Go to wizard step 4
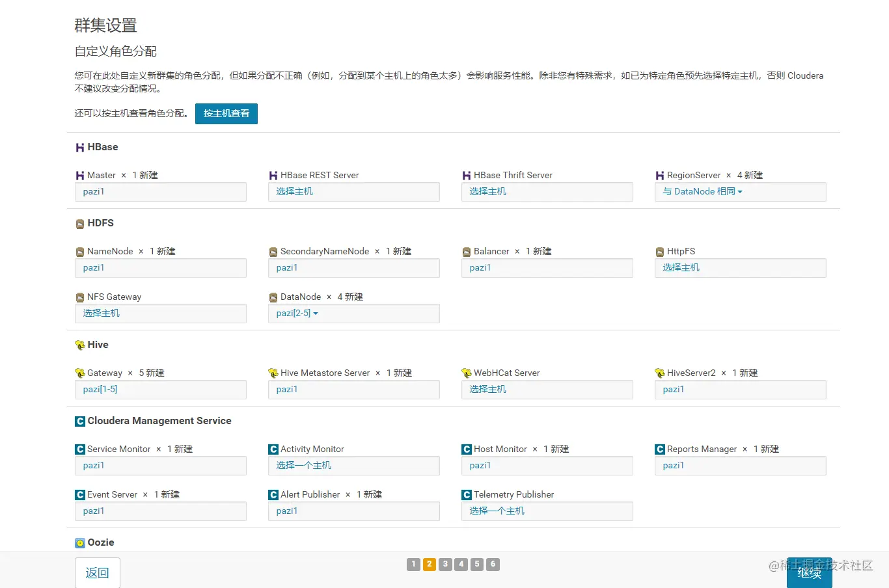This screenshot has height=588, width=889. pos(461,564)
